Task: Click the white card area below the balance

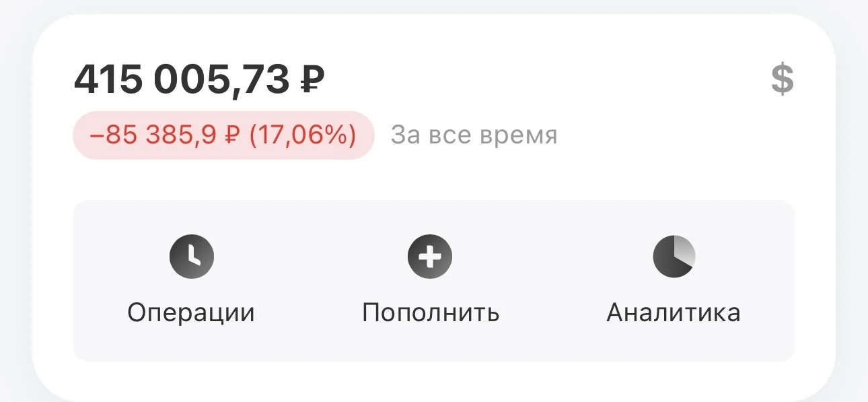Action: 434,179
